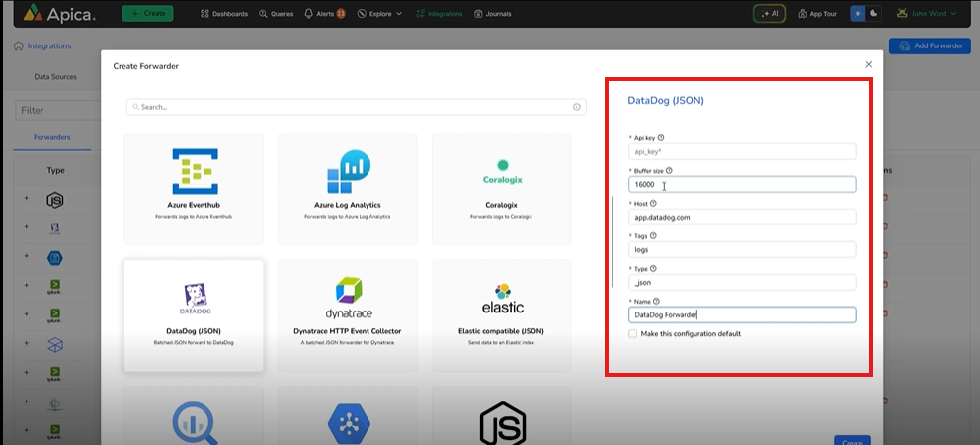Click the info icon beside Buffer size
The height and width of the screenshot is (445, 980).
(x=669, y=171)
